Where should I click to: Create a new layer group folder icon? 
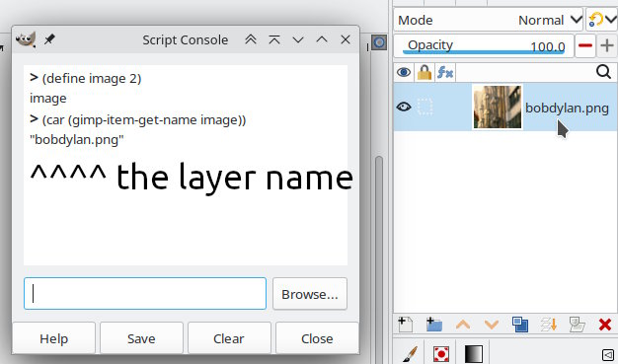click(x=434, y=325)
